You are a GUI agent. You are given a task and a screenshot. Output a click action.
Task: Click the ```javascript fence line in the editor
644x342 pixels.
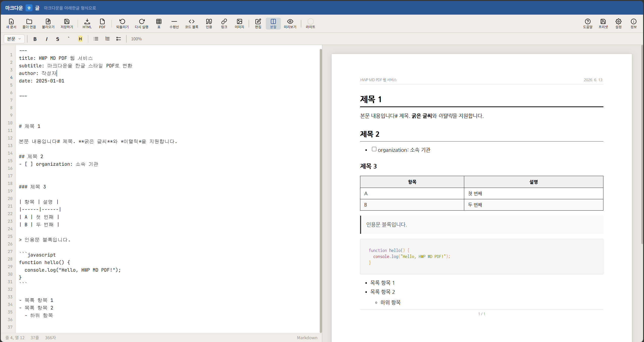[37, 255]
